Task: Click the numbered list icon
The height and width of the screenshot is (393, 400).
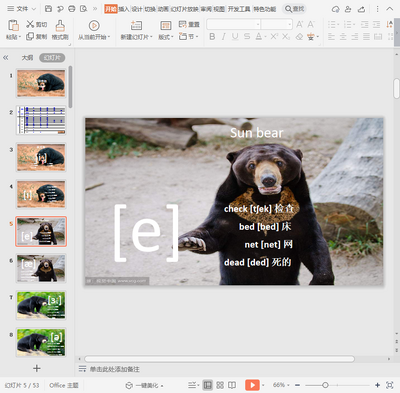Action: coord(347,24)
